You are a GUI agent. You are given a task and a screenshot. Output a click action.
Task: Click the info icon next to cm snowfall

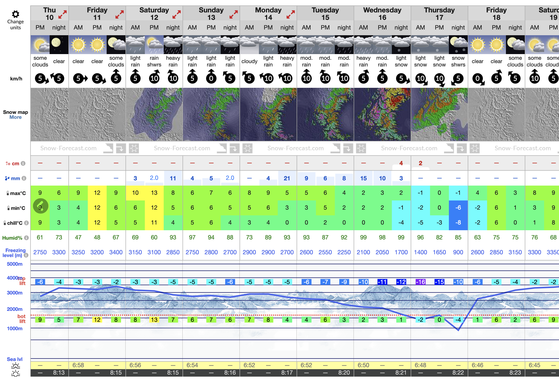pyautogui.click(x=23, y=163)
